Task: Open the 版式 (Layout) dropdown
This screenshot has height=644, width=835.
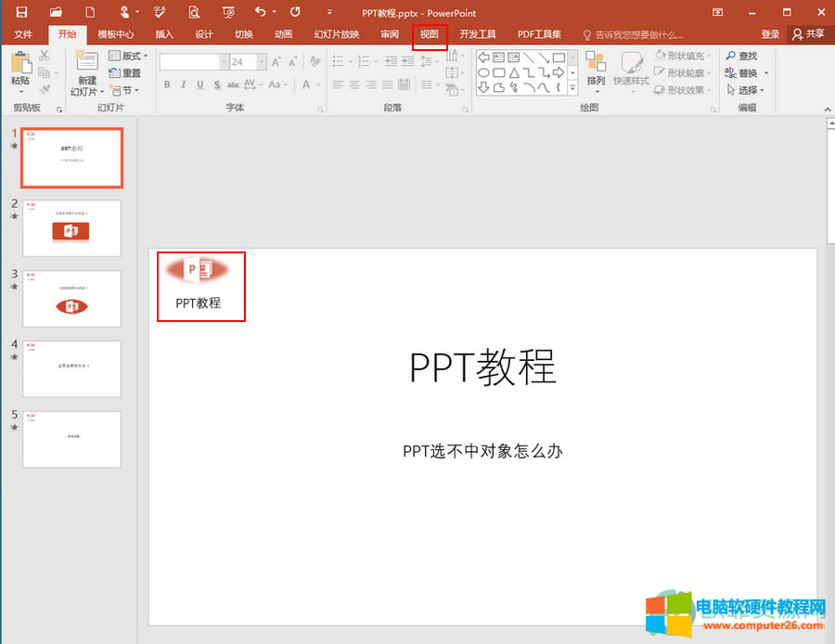Action: [x=130, y=56]
